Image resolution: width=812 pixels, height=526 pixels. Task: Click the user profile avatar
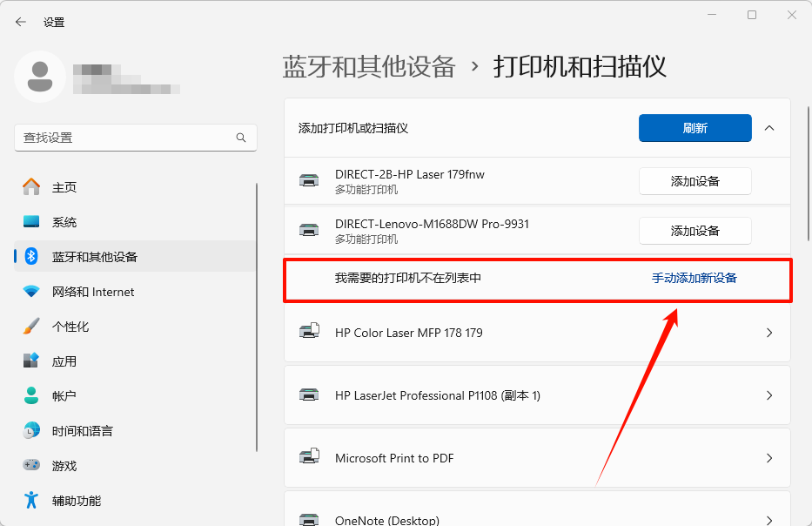[x=39, y=77]
